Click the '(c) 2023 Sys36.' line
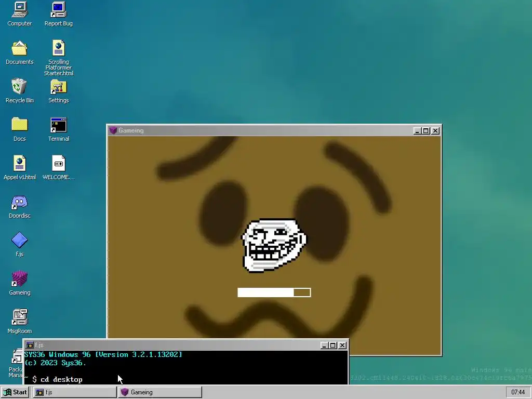This screenshot has width=532, height=399. click(x=55, y=363)
